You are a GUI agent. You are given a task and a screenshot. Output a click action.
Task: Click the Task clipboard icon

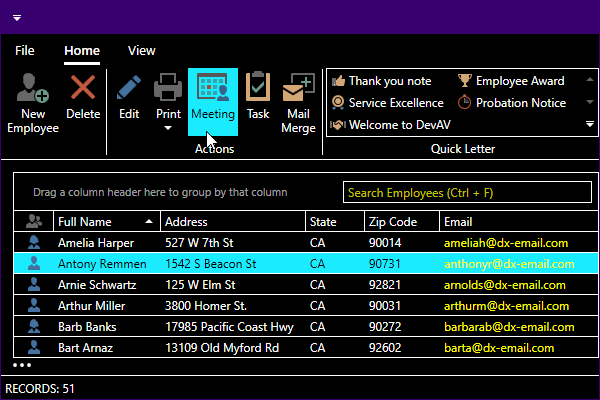[x=258, y=90]
